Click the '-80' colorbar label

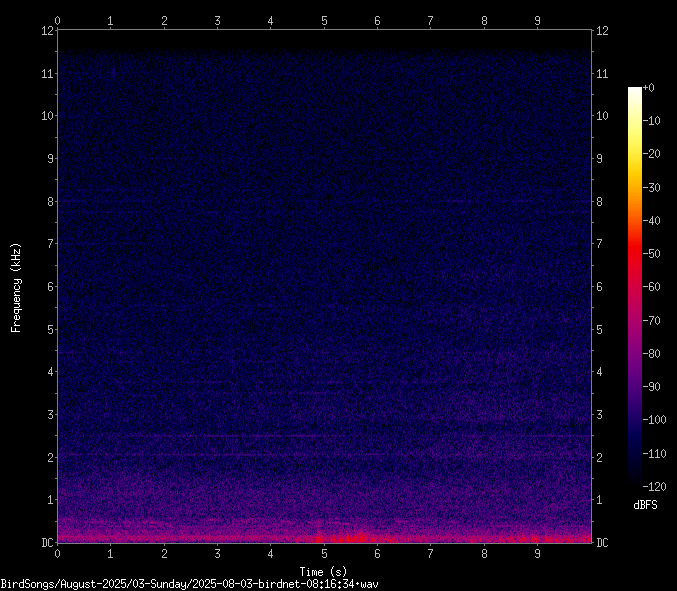click(x=652, y=354)
